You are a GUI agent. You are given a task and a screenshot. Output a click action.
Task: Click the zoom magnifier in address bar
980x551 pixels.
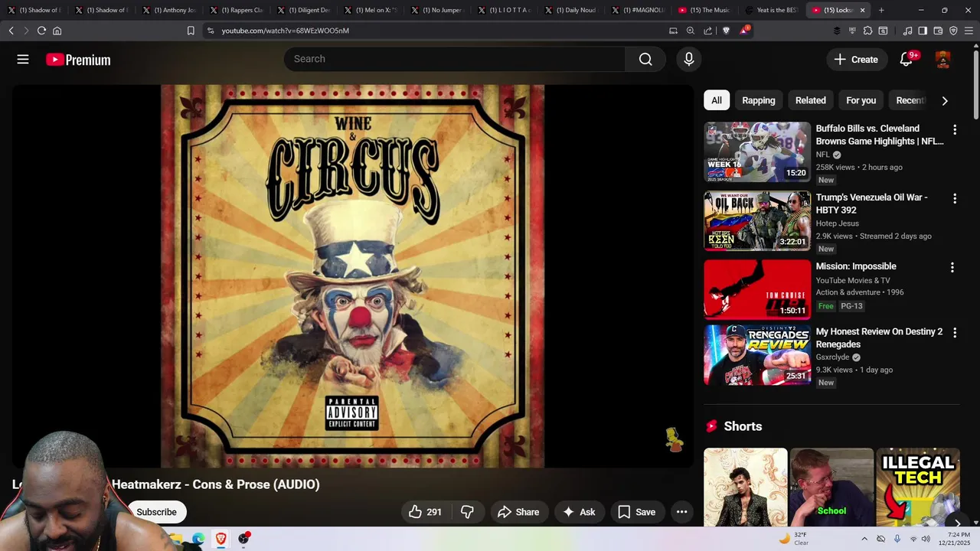pos(691,31)
